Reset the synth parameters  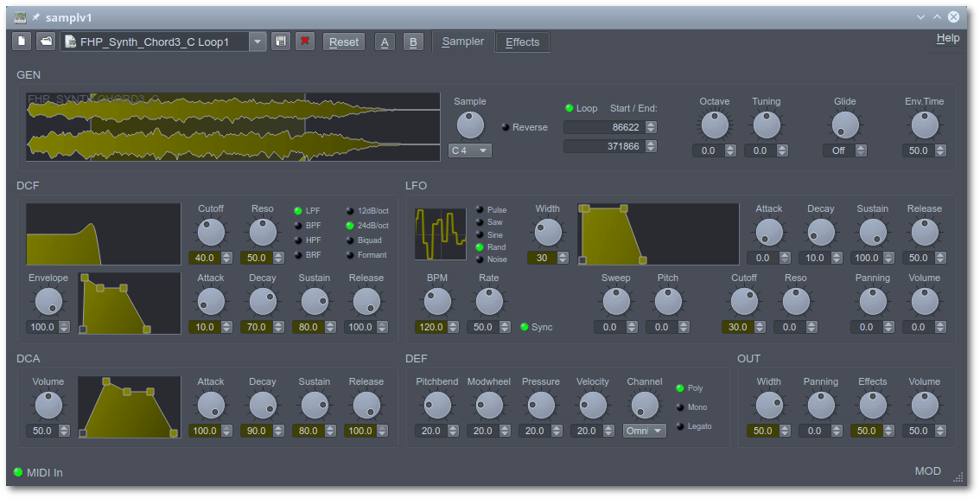(344, 41)
